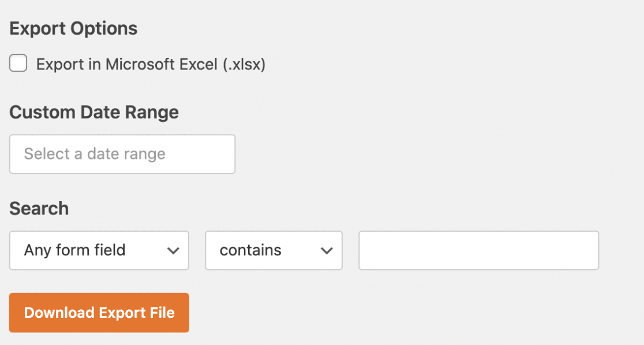644x345 pixels.
Task: Pick dates in the Custom Date Range input
Action: (x=122, y=154)
